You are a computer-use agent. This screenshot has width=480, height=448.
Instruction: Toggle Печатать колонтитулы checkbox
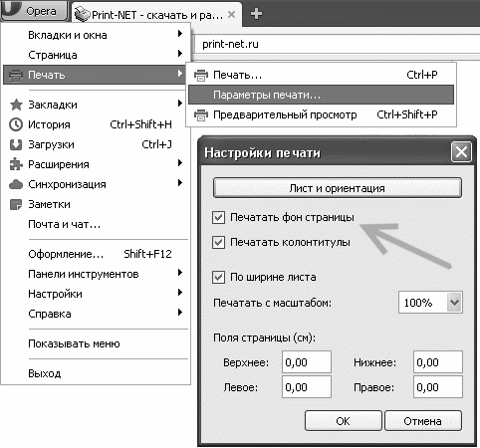click(x=218, y=243)
